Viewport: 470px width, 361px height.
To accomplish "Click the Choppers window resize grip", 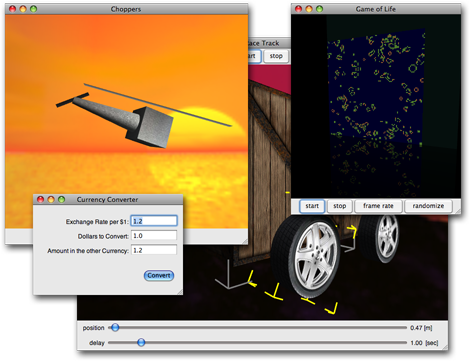I will 245,241.
